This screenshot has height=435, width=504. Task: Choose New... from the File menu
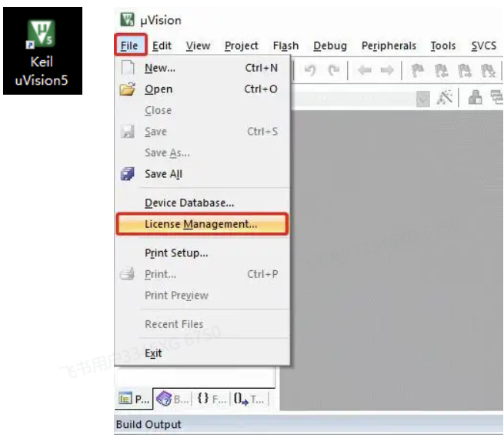(202, 68)
